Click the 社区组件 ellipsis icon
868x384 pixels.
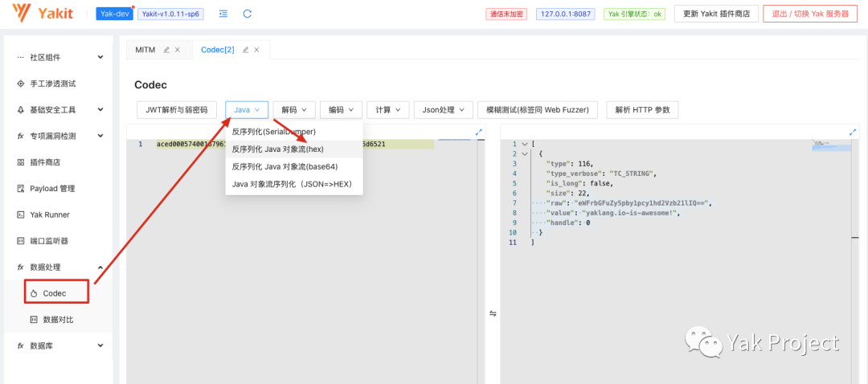point(20,57)
